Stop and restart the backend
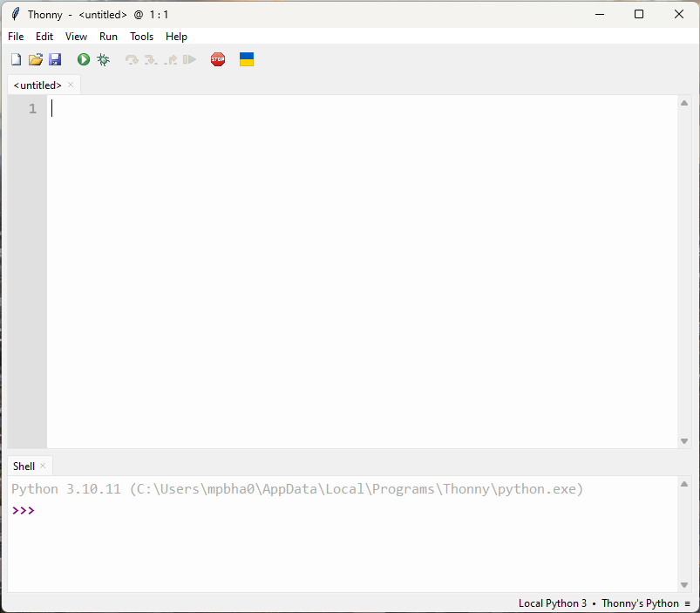The height and width of the screenshot is (613, 700). [x=217, y=58]
